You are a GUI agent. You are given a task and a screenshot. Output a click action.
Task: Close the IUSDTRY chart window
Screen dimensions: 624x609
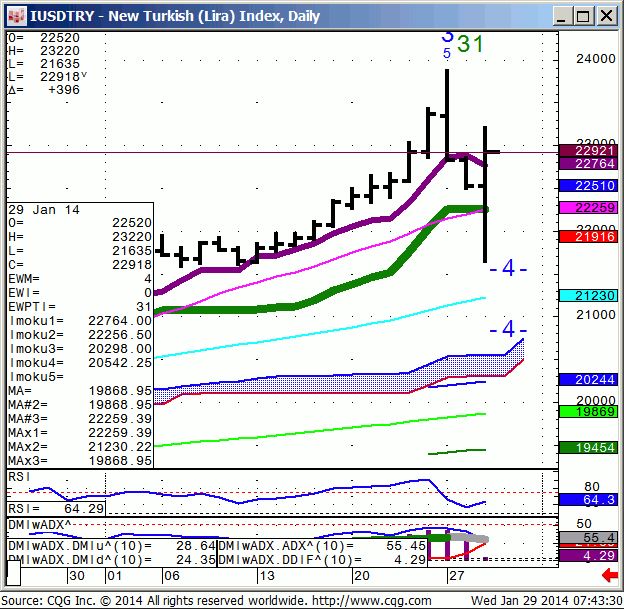[604, 16]
